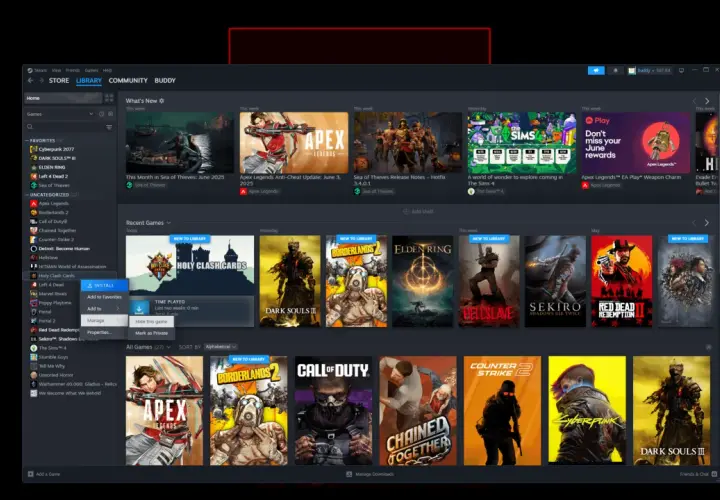Open the COMMUNITY tab
The width and height of the screenshot is (720, 500).
[x=128, y=80]
